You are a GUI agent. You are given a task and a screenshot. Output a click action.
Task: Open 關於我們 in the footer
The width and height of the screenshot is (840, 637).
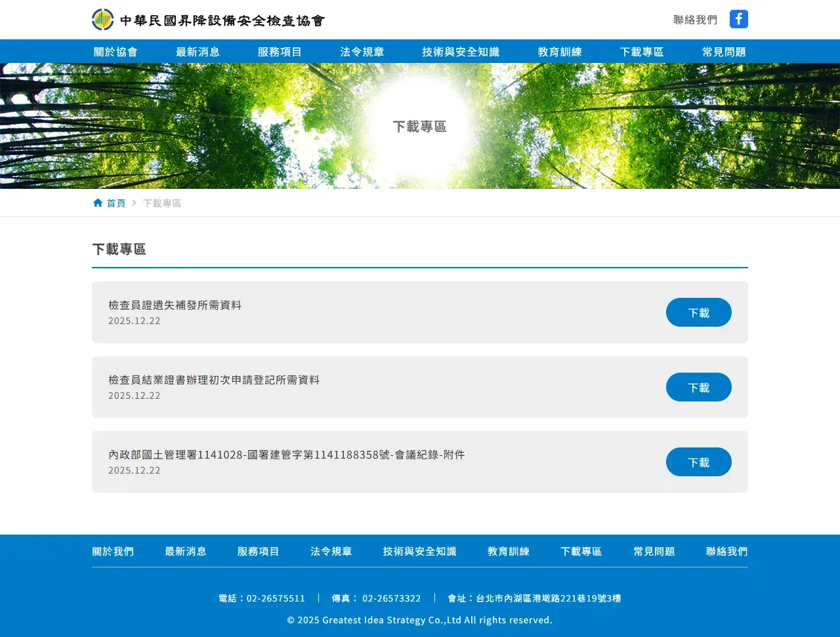[x=113, y=552]
